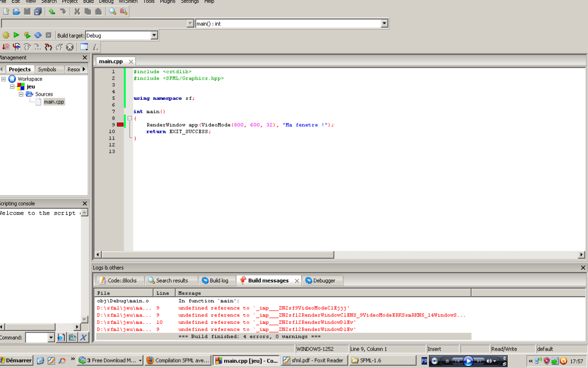Close the main.cpp editor tab
The width and height of the screenshot is (588, 368).
[x=131, y=62]
